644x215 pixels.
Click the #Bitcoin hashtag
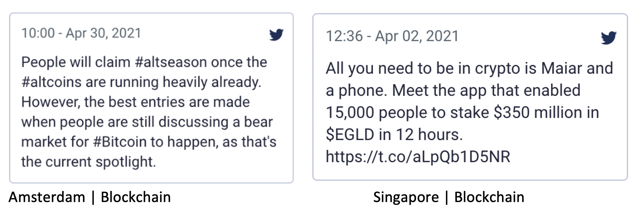coord(120,142)
